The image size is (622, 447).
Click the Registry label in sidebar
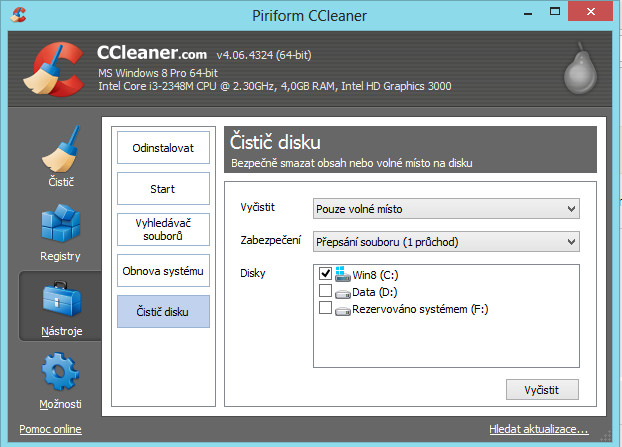(x=60, y=256)
